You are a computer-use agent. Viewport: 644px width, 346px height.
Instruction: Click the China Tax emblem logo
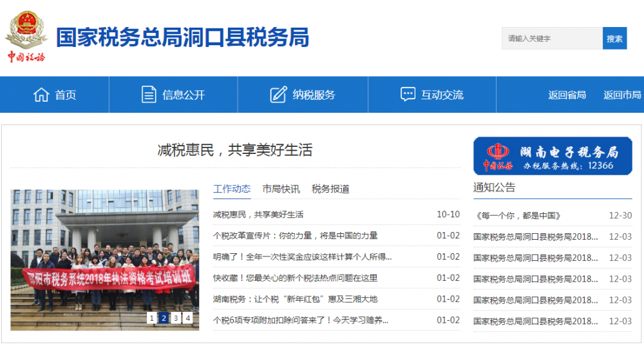[26, 36]
